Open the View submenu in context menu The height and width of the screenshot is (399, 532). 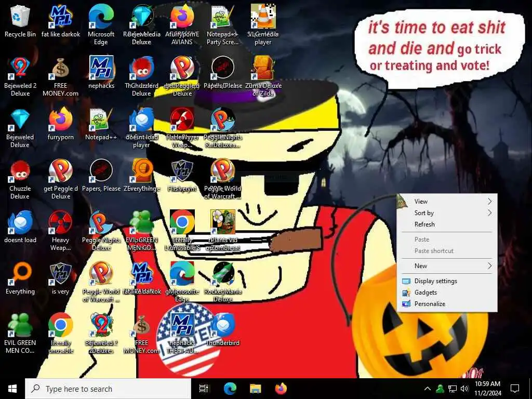click(x=447, y=202)
